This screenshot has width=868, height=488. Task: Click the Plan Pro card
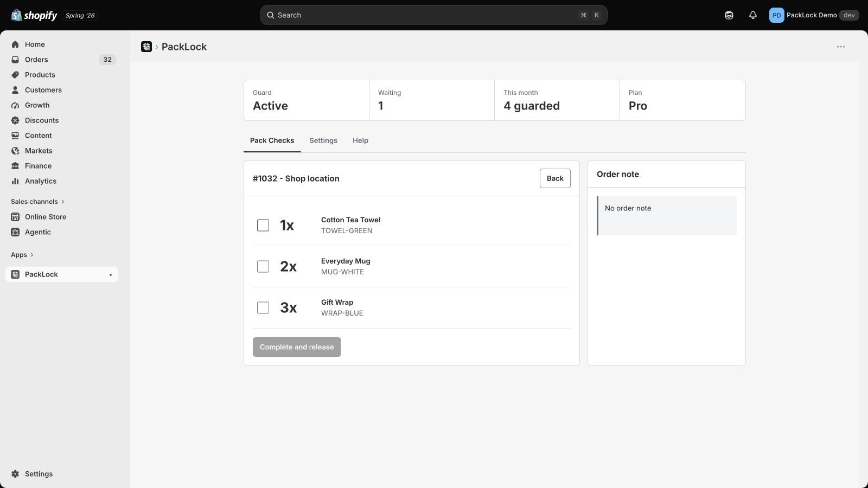[682, 100]
